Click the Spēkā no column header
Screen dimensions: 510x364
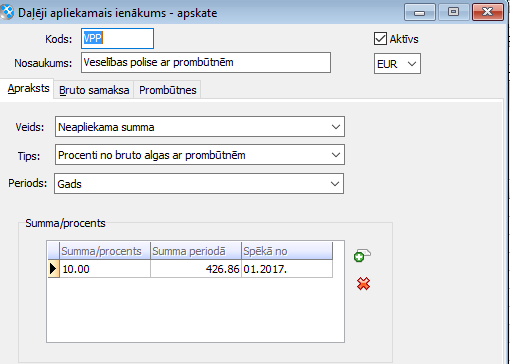point(287,251)
